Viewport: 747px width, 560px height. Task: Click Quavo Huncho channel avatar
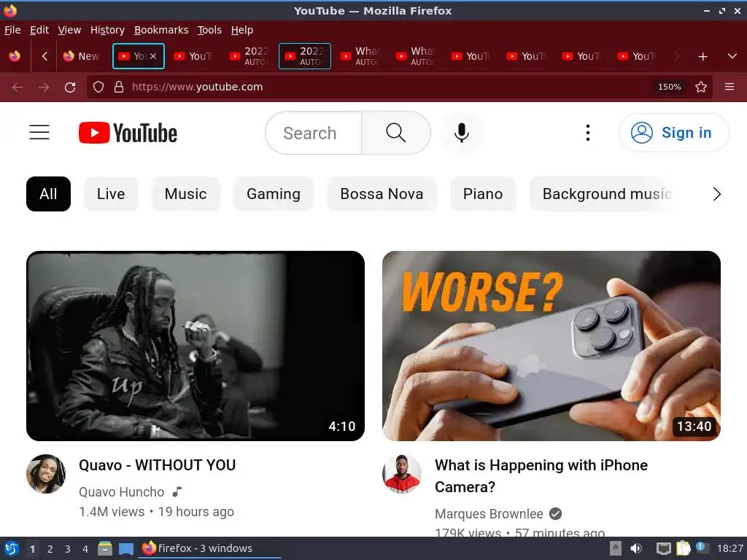[46, 474]
